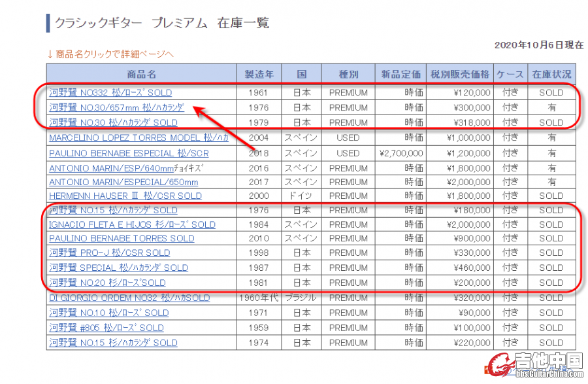The image size is (588, 384).
Task: Click the 商品名 column header
Action: [141, 74]
